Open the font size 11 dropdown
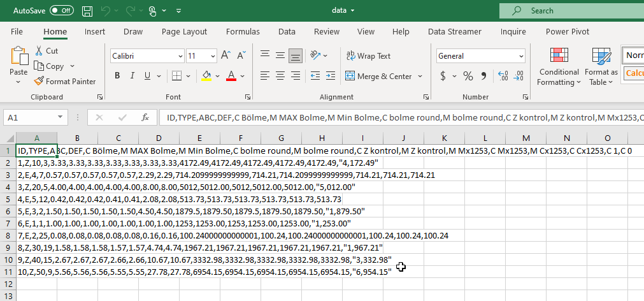Screen dimensions: 644x301 coord(213,56)
